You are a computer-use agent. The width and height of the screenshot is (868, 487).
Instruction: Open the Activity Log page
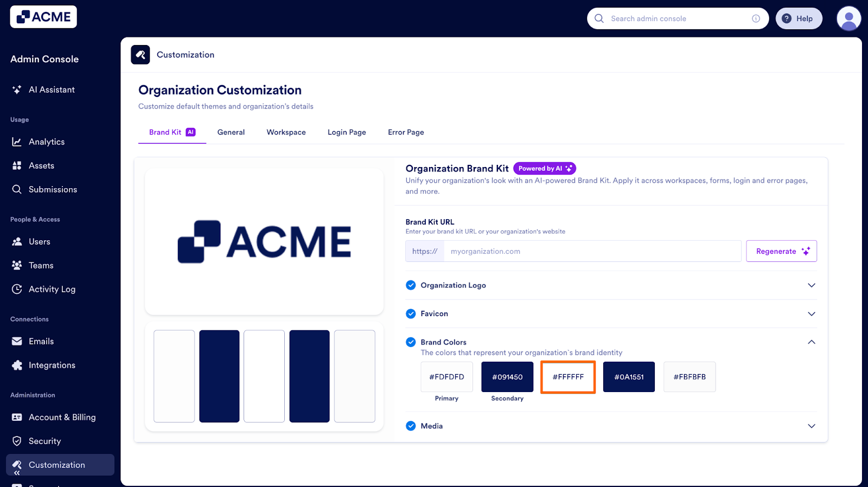tap(60, 289)
